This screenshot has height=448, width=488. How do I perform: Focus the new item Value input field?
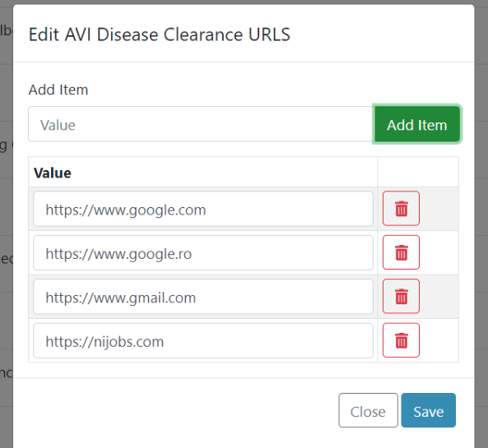click(x=201, y=124)
